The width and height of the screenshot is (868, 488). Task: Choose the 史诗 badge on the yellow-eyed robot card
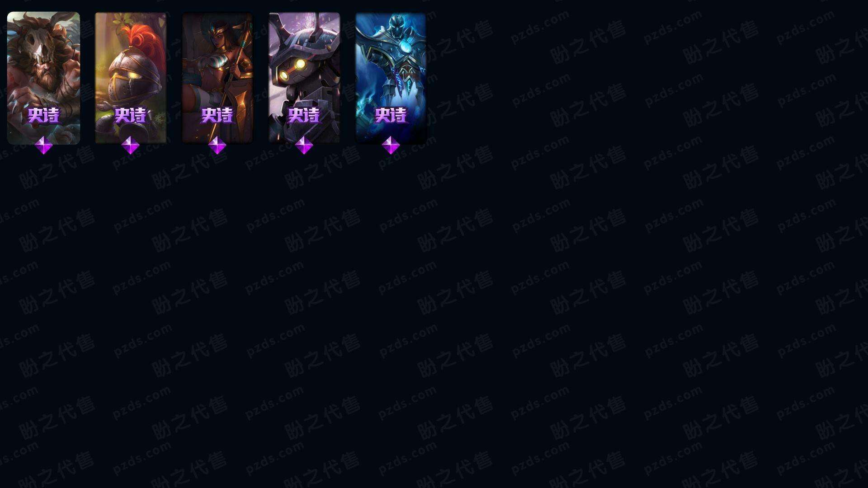304,116
